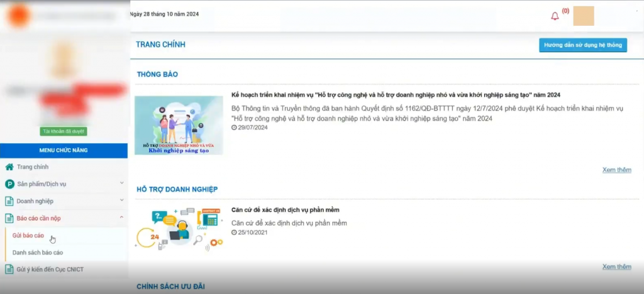The width and height of the screenshot is (644, 294).
Task: Click the notification bell icon
Action: tap(555, 16)
